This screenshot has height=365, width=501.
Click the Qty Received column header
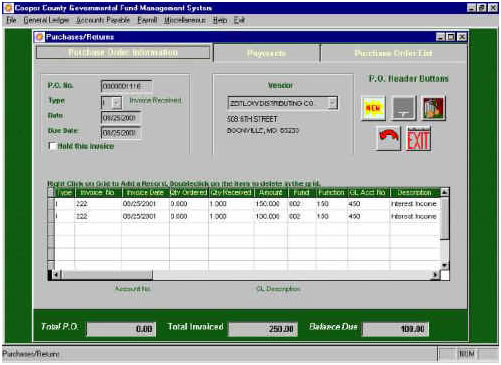pos(231,193)
